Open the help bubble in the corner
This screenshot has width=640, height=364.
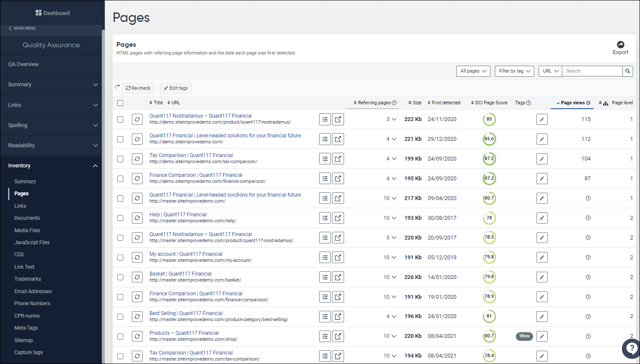(x=631, y=349)
